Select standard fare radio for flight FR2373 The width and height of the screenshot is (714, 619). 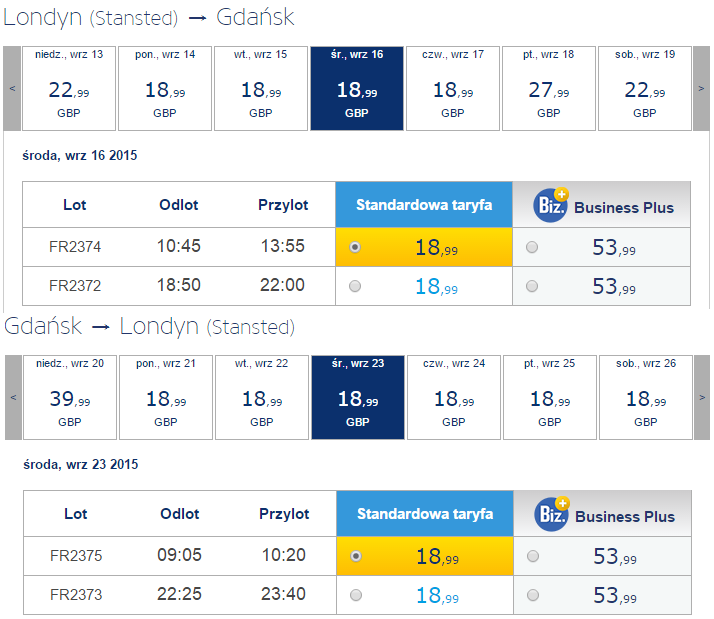(x=356, y=595)
